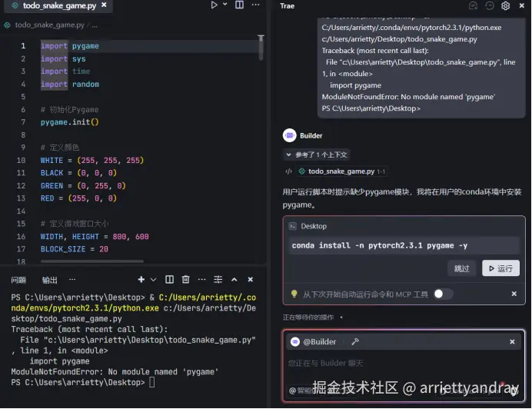Toggle auto-run commands and MCP tools switch
Image resolution: width=532 pixels, height=409 pixels.
(444, 294)
